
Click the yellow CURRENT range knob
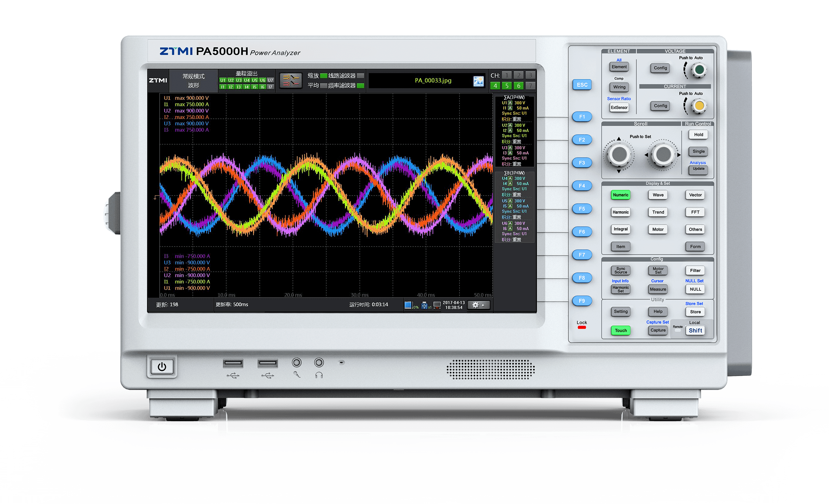pyautogui.click(x=699, y=106)
